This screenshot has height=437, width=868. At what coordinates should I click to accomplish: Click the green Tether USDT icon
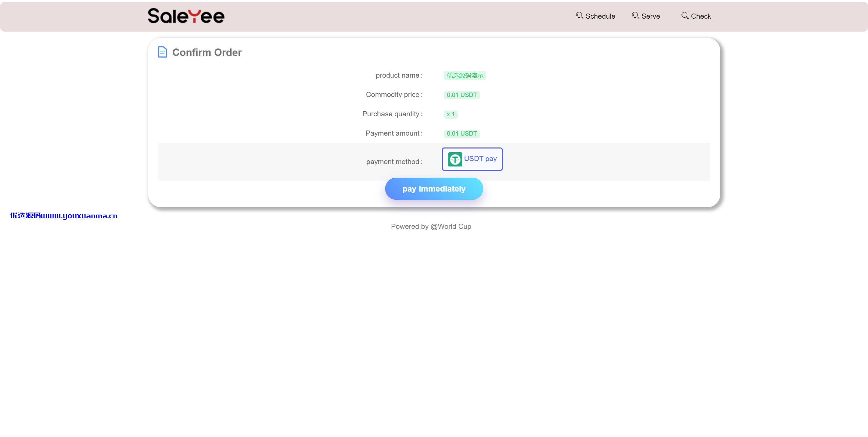(455, 159)
